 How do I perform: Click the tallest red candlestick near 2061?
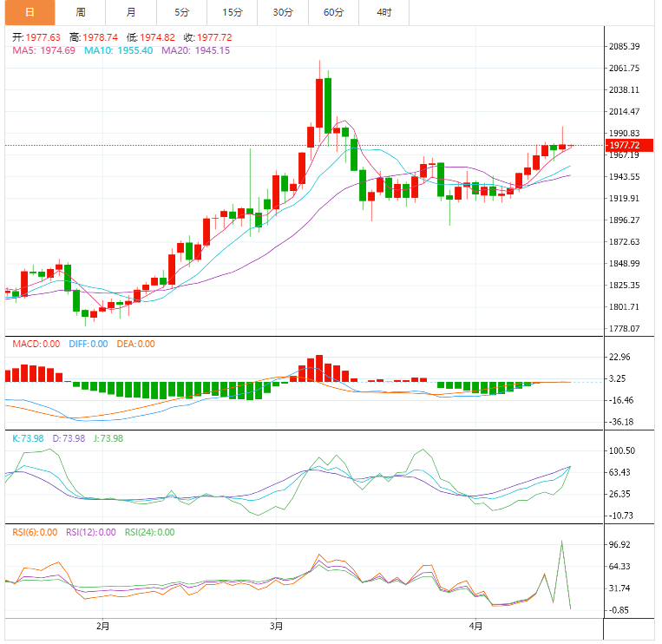tap(319, 103)
